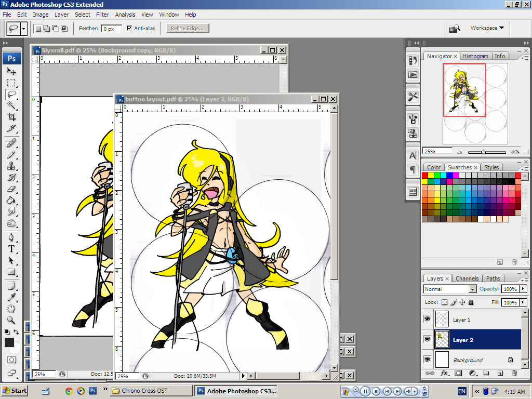The height and width of the screenshot is (399, 532).
Task: Select the Type tool
Action: (x=11, y=249)
